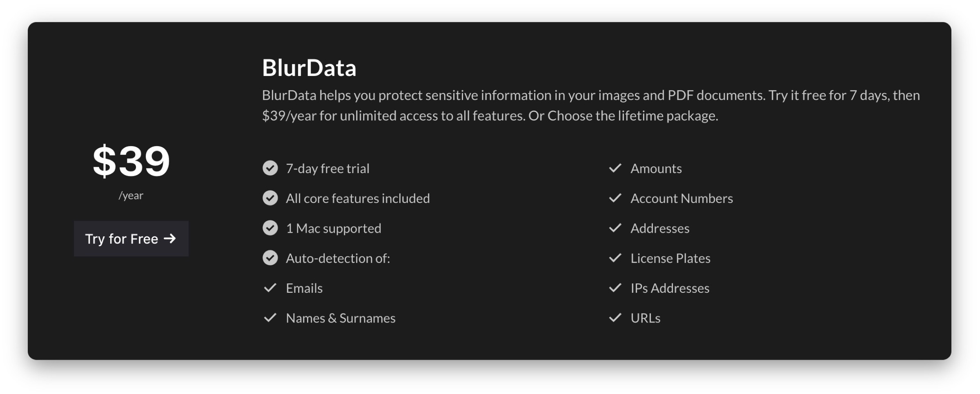Click the checkmark next to Amounts

click(x=615, y=168)
